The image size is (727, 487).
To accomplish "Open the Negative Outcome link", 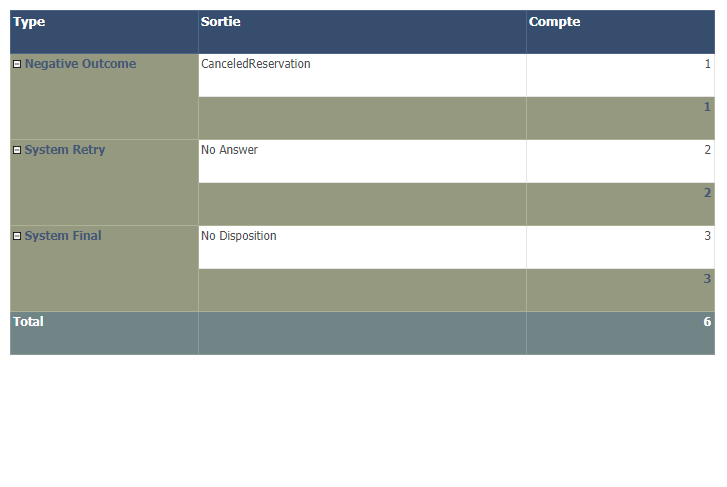I will 80,64.
